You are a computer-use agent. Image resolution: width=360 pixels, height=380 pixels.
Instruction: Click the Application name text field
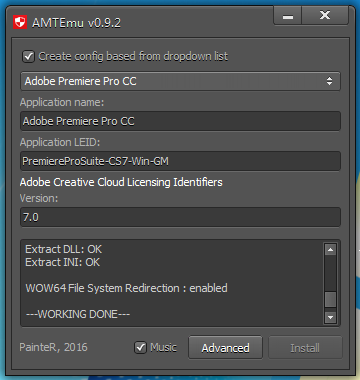point(180,121)
